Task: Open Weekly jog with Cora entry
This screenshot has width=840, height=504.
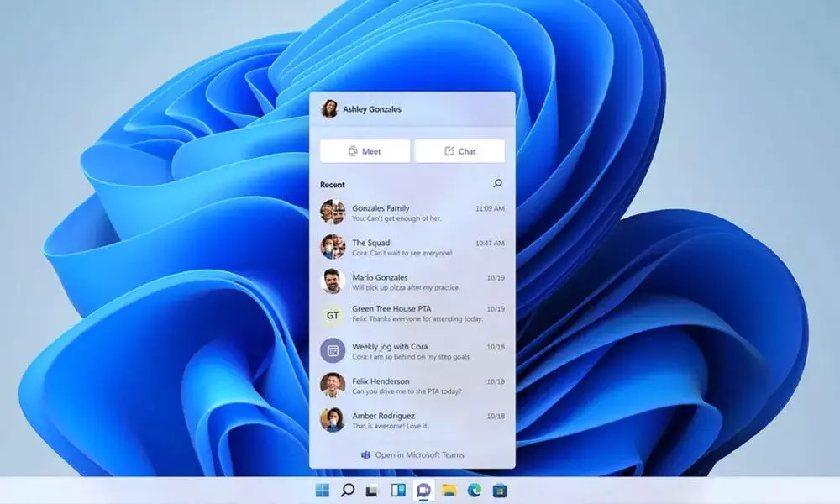Action: point(412,350)
